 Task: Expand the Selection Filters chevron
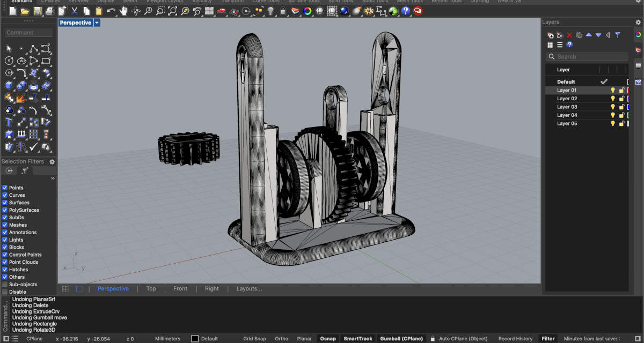point(53,178)
